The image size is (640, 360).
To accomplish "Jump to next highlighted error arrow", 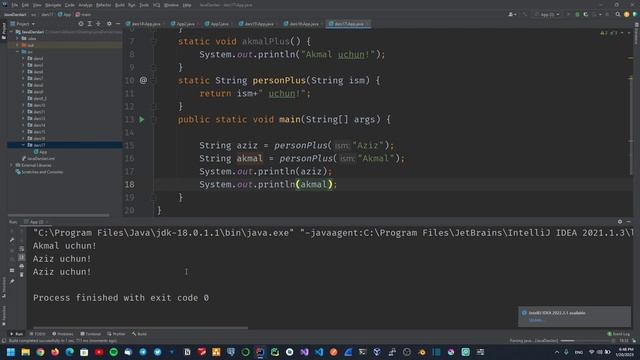I will click(629, 33).
